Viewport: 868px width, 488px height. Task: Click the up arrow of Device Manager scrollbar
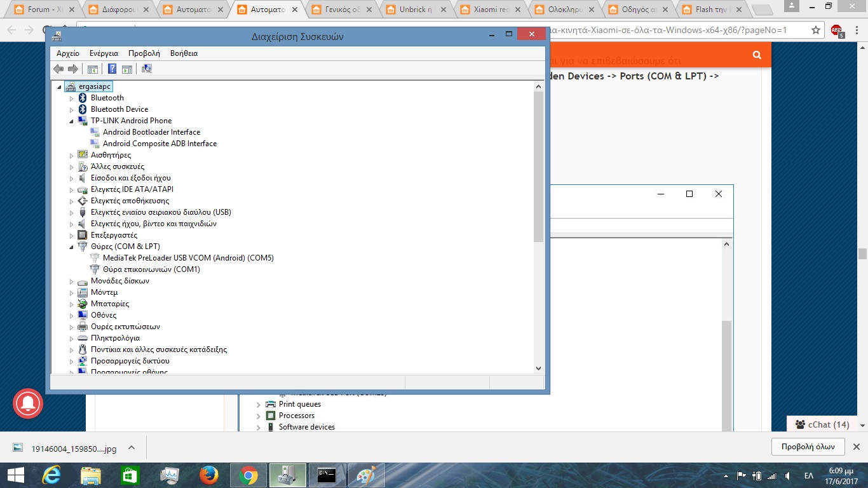539,85
